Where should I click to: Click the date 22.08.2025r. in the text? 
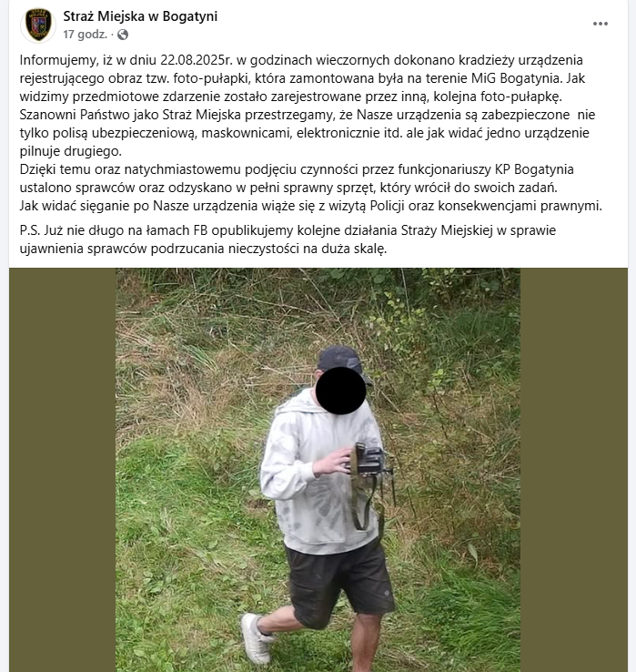197,60
